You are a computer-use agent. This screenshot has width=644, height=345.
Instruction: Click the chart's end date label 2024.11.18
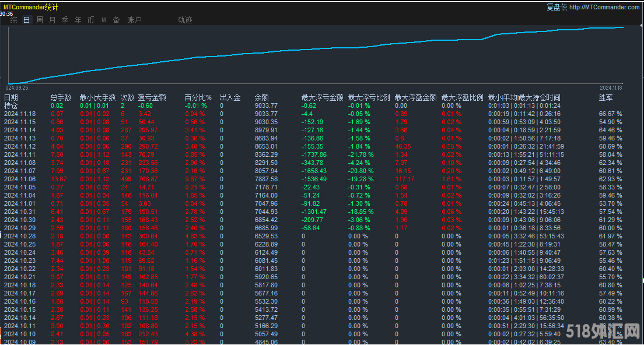pyautogui.click(x=611, y=88)
